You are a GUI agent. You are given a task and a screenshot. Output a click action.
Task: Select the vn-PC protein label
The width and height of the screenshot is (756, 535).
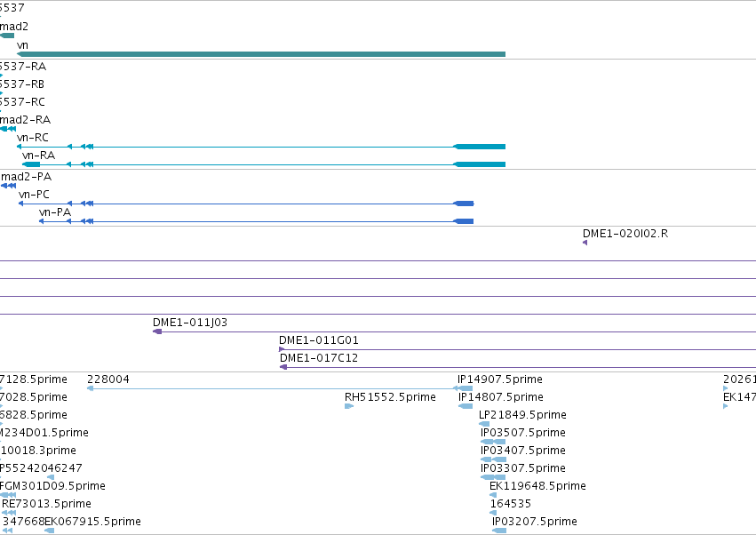(34, 195)
